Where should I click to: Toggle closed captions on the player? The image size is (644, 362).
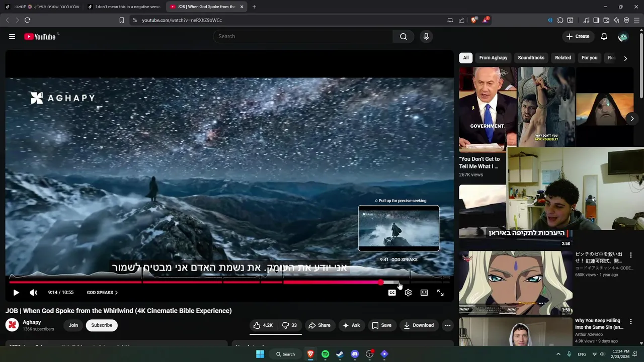[x=392, y=293]
